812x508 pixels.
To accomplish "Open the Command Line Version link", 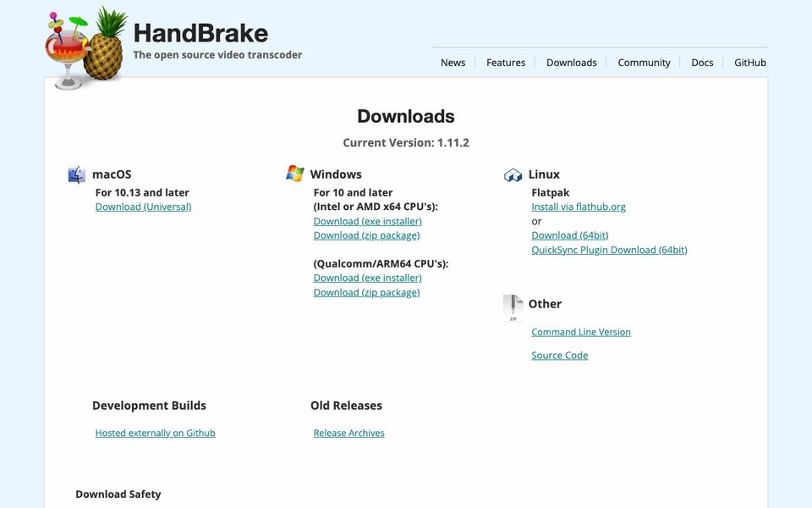I will tap(581, 332).
